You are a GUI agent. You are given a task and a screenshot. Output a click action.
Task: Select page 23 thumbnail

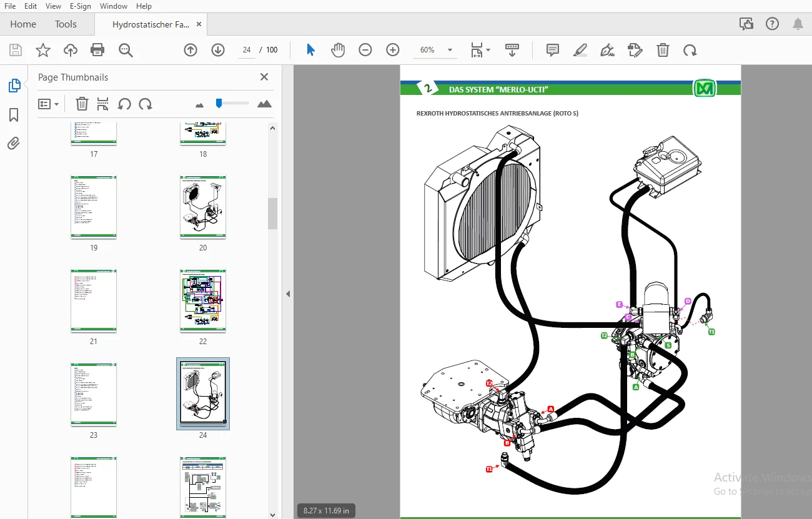(x=94, y=394)
